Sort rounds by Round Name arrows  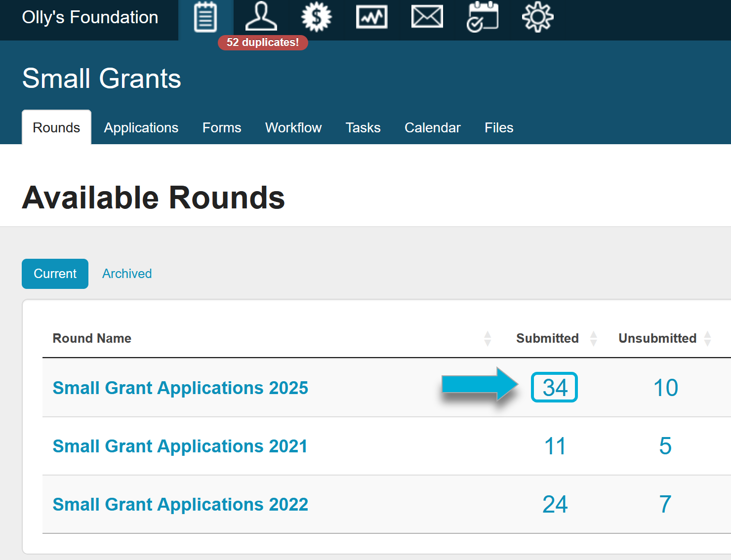coord(487,339)
